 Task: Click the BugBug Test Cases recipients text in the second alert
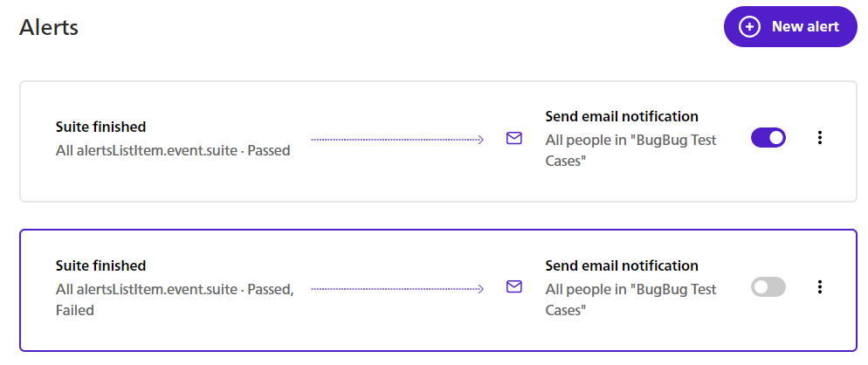coord(631,300)
